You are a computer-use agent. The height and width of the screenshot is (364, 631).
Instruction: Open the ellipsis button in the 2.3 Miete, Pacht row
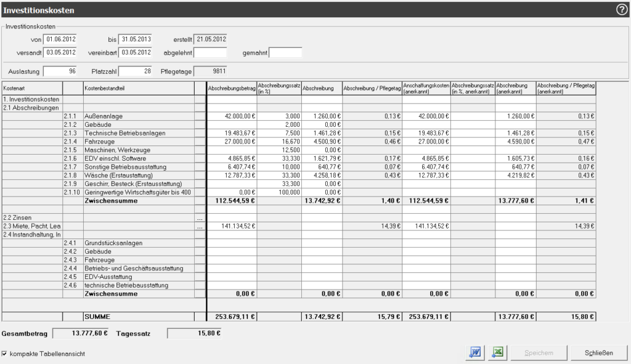[199, 227]
